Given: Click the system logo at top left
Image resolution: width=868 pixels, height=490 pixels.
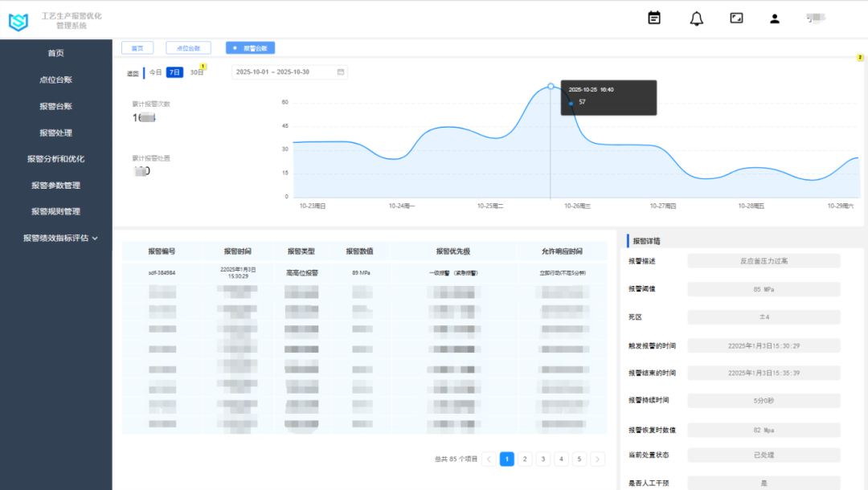Looking at the screenshot, I should 18,22.
